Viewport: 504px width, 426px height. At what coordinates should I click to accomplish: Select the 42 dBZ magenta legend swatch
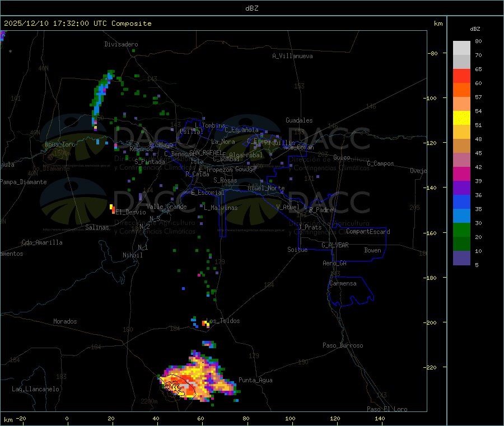461,174
